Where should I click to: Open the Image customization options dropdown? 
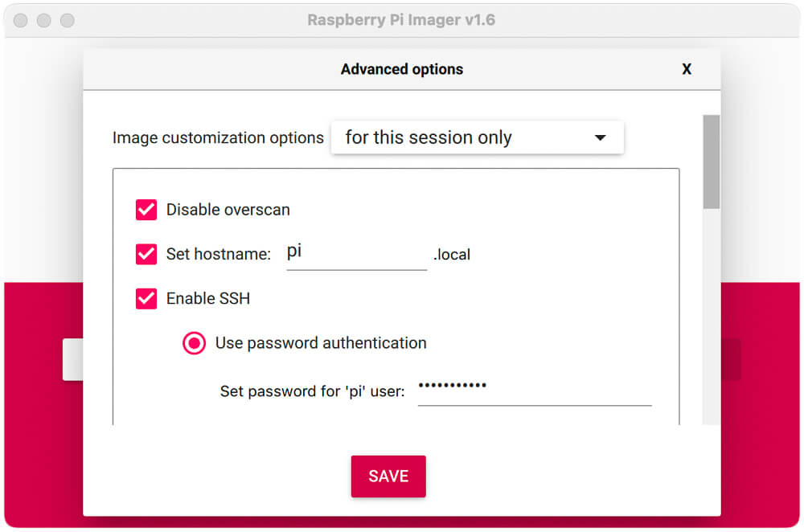pos(477,137)
